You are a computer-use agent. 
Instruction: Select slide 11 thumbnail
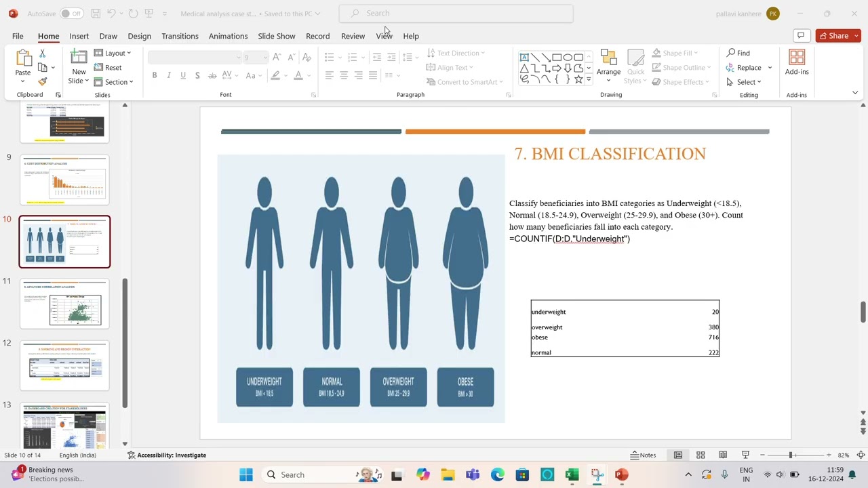pyautogui.click(x=64, y=304)
